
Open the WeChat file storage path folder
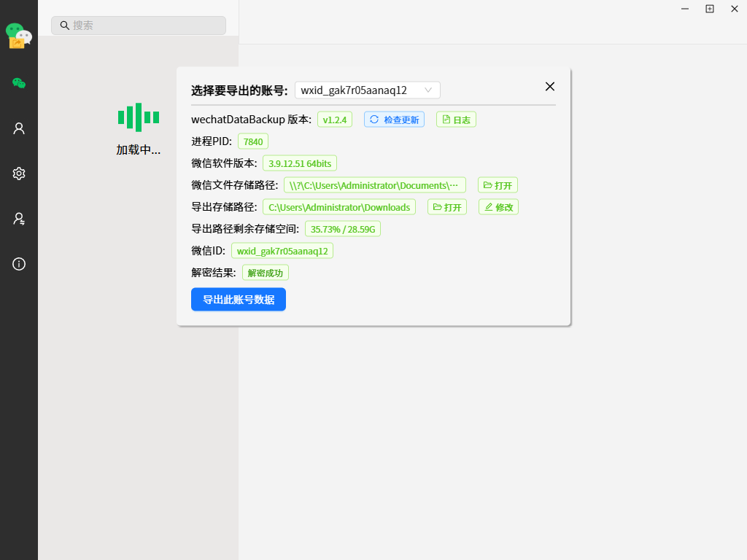tap(498, 185)
